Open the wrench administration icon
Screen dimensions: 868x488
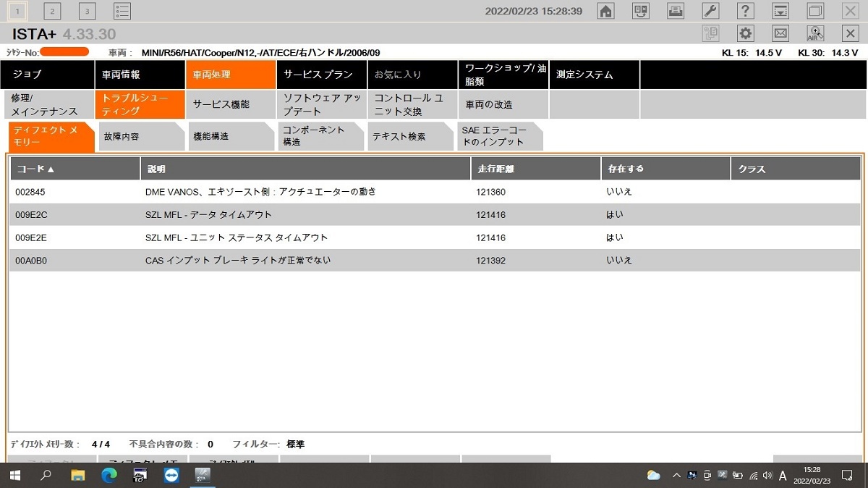(x=710, y=11)
